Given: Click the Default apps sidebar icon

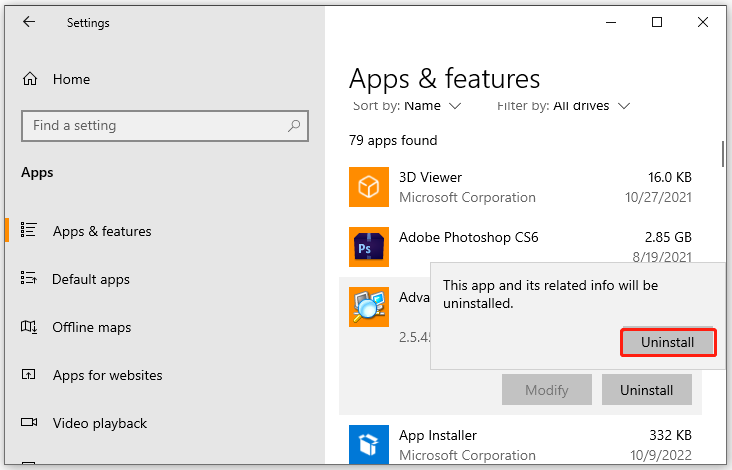Looking at the screenshot, I should [28, 278].
